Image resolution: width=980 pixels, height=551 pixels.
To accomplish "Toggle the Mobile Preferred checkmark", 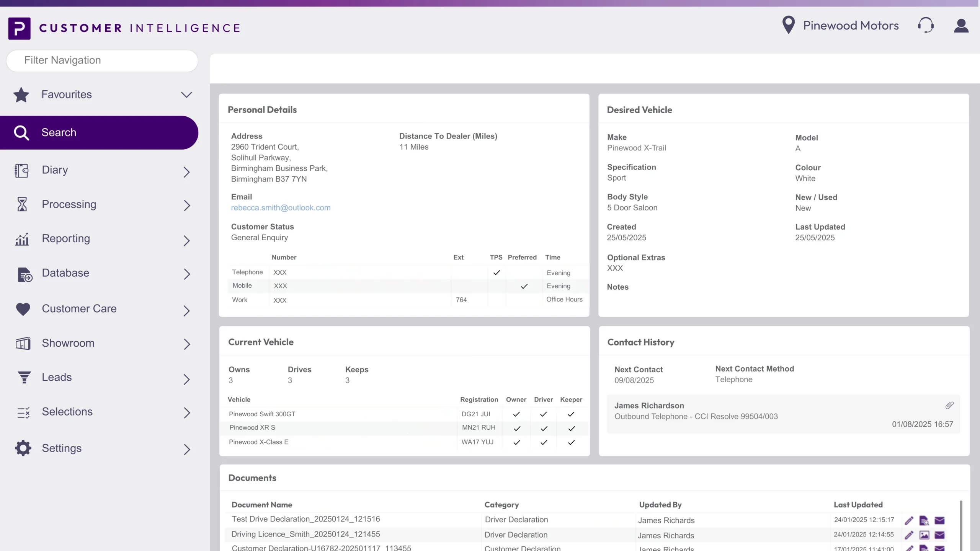I will (x=524, y=286).
